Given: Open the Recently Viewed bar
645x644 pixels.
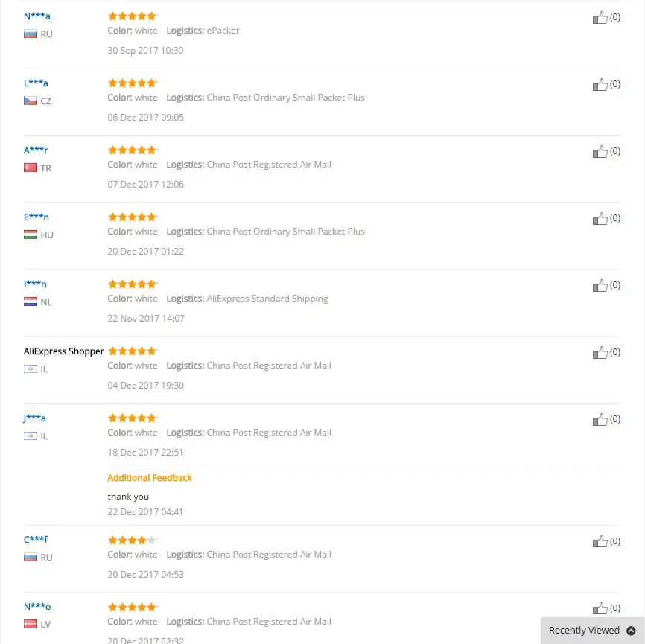Looking at the screenshot, I should coord(592,631).
